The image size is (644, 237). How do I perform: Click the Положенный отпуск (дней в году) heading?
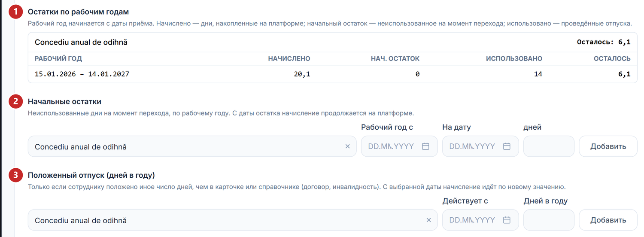[91, 175]
